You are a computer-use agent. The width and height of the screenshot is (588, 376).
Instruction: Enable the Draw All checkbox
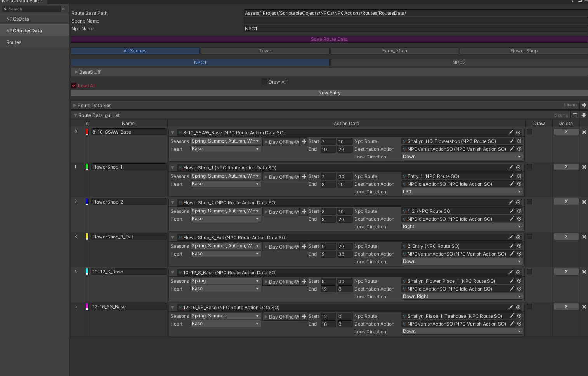click(x=264, y=82)
